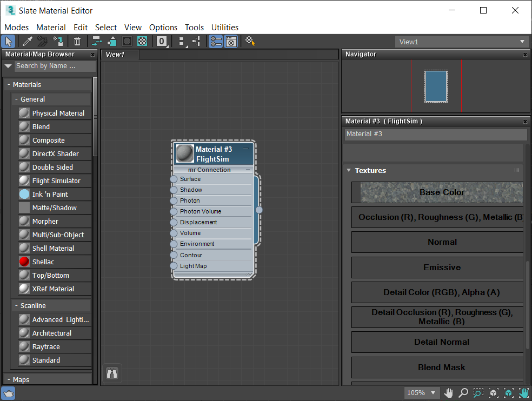Image resolution: width=532 pixels, height=401 pixels.
Task: Click the Displacement input socket
Action: point(174,223)
